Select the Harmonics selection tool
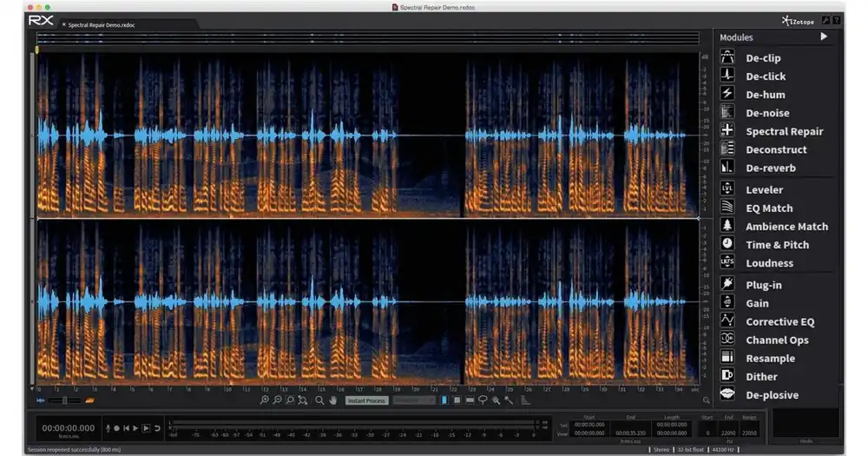 (525, 400)
